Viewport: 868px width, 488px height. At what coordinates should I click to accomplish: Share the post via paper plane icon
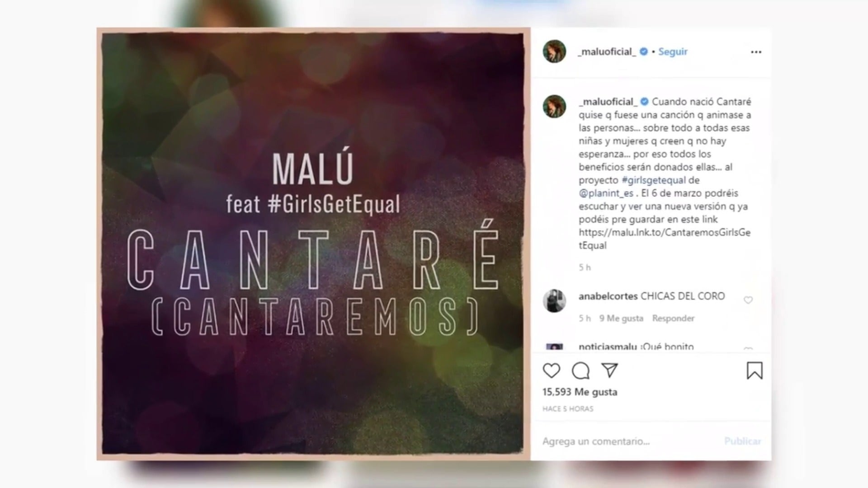point(609,371)
